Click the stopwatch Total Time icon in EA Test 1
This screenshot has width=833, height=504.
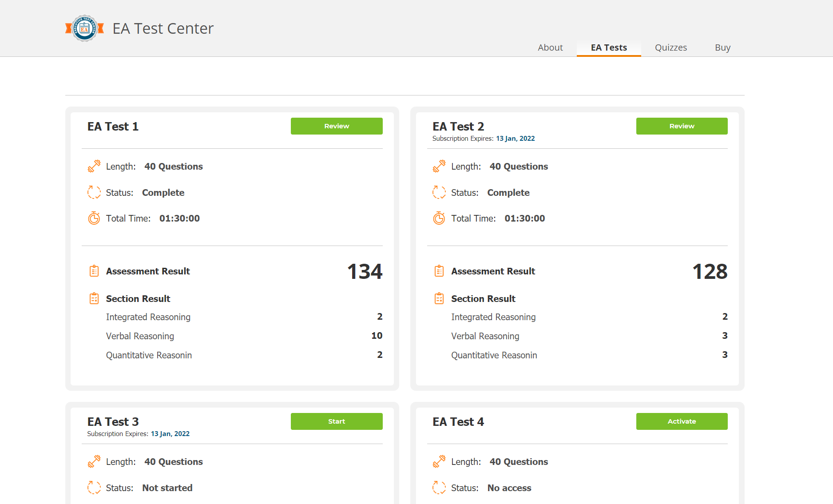94,218
